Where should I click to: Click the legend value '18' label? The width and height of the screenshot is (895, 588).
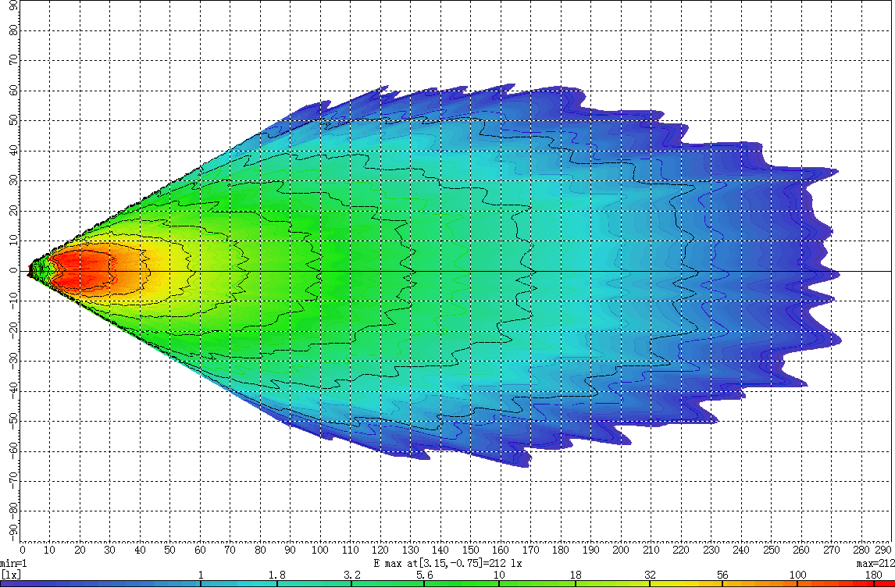pos(576,575)
